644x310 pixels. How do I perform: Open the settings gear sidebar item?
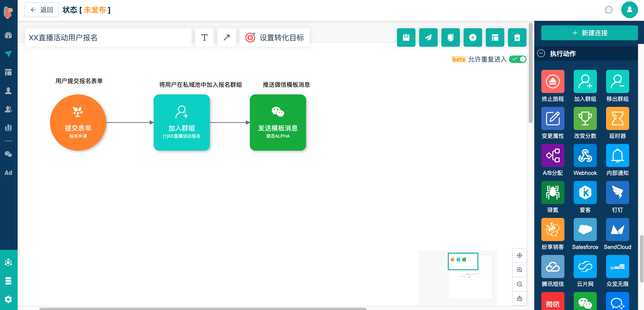coord(8,299)
